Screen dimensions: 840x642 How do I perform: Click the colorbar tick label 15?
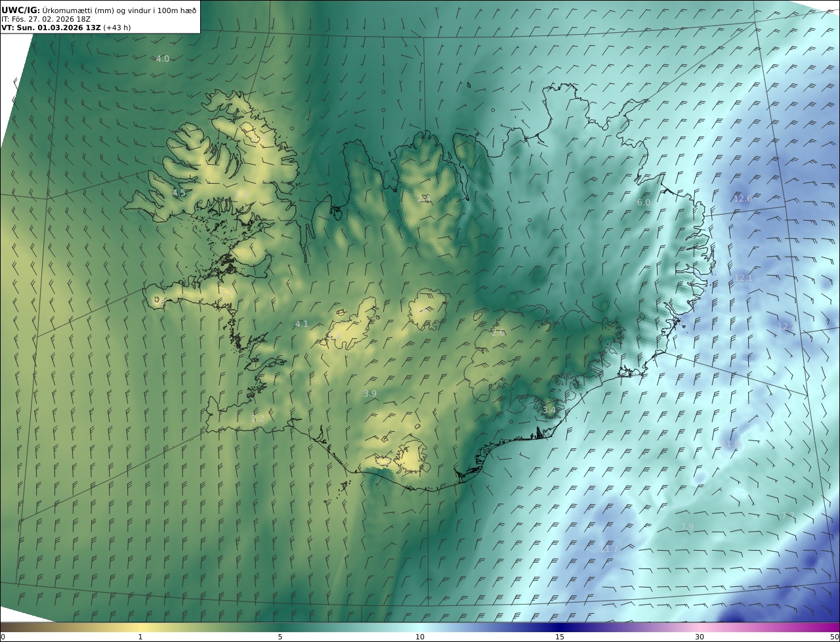click(560, 637)
